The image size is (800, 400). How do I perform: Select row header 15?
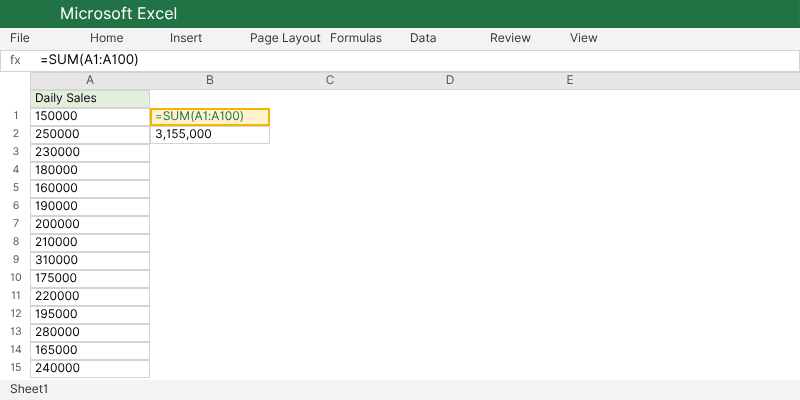coord(16,367)
